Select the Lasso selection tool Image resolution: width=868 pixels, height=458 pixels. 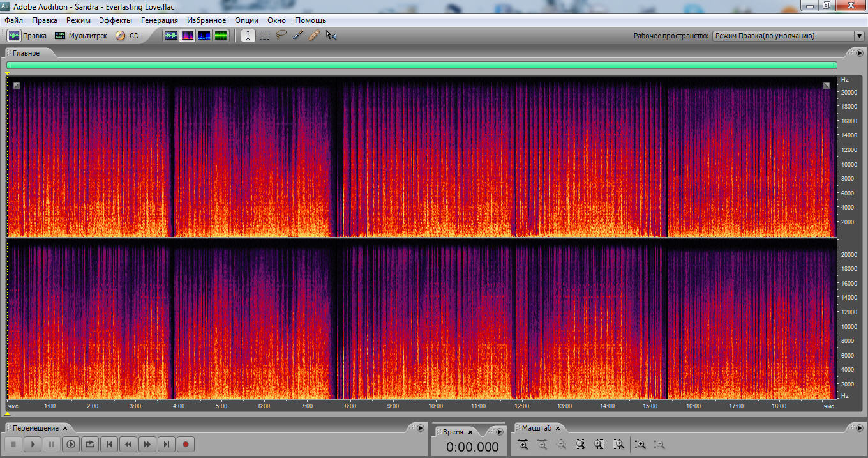pyautogui.click(x=281, y=36)
